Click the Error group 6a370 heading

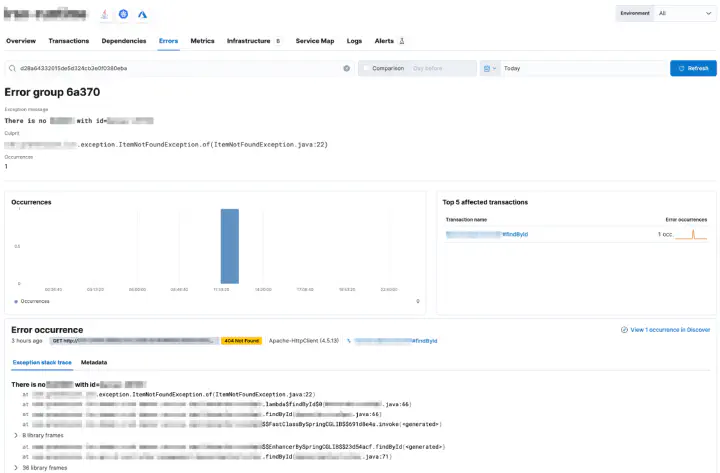click(52, 92)
